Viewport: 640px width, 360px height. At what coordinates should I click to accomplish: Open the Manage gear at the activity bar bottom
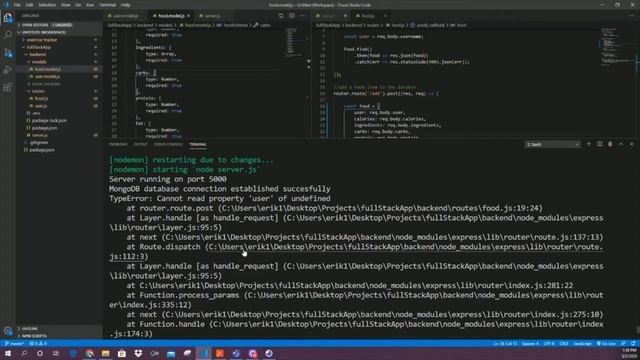[x=8, y=331]
